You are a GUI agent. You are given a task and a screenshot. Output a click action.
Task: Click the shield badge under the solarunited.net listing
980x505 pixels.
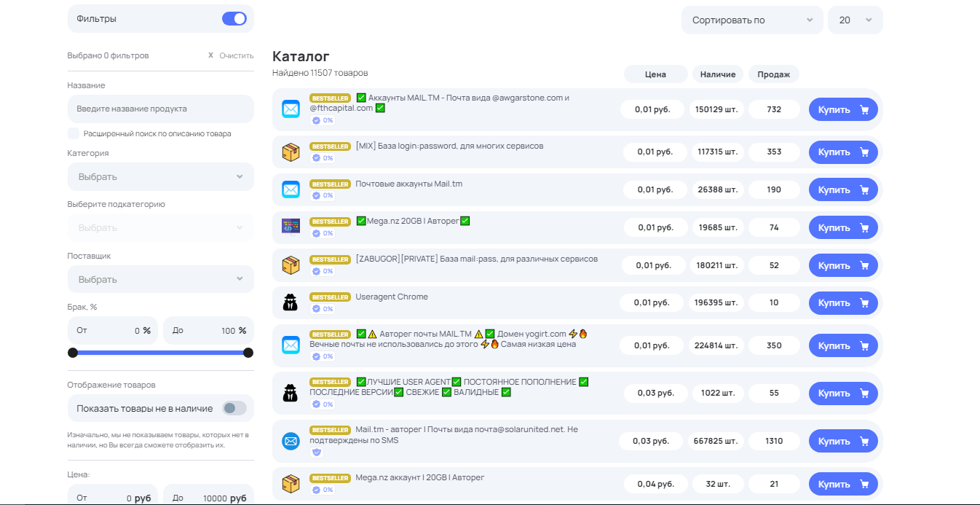(x=316, y=452)
